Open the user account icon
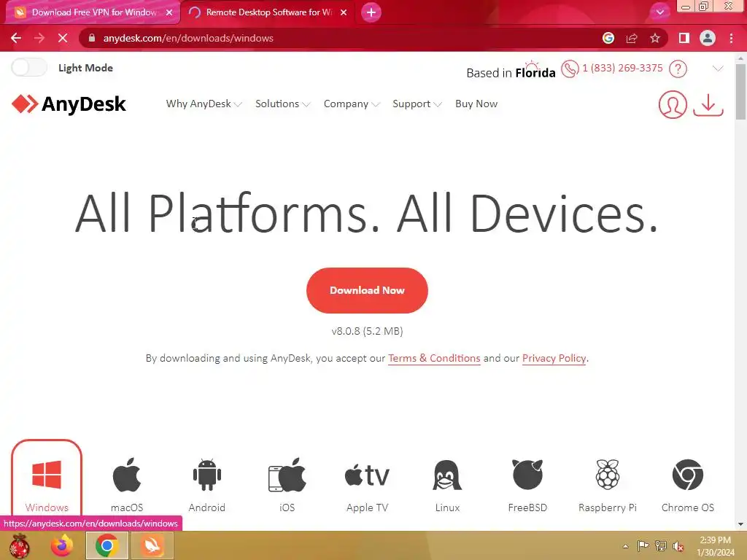747x560 pixels. 672,104
